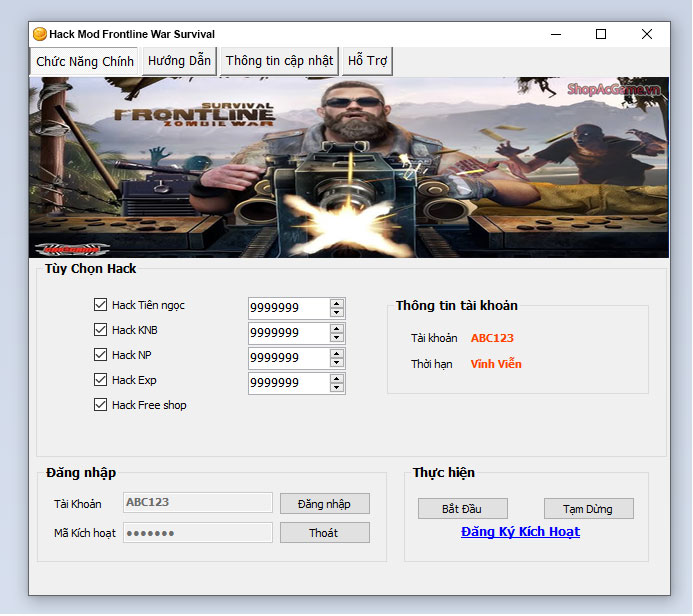This screenshot has height=616, width=693.
Task: Increase the Hack NP value with up arrow
Action: point(337,354)
